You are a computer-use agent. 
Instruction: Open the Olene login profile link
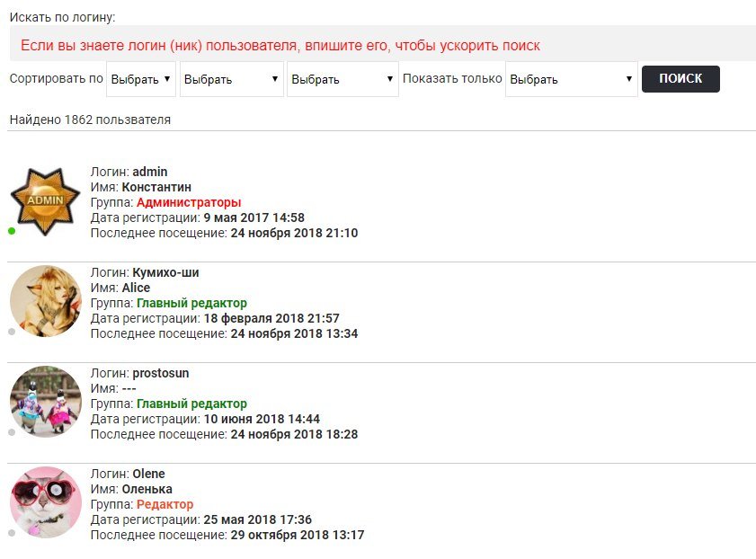148,474
